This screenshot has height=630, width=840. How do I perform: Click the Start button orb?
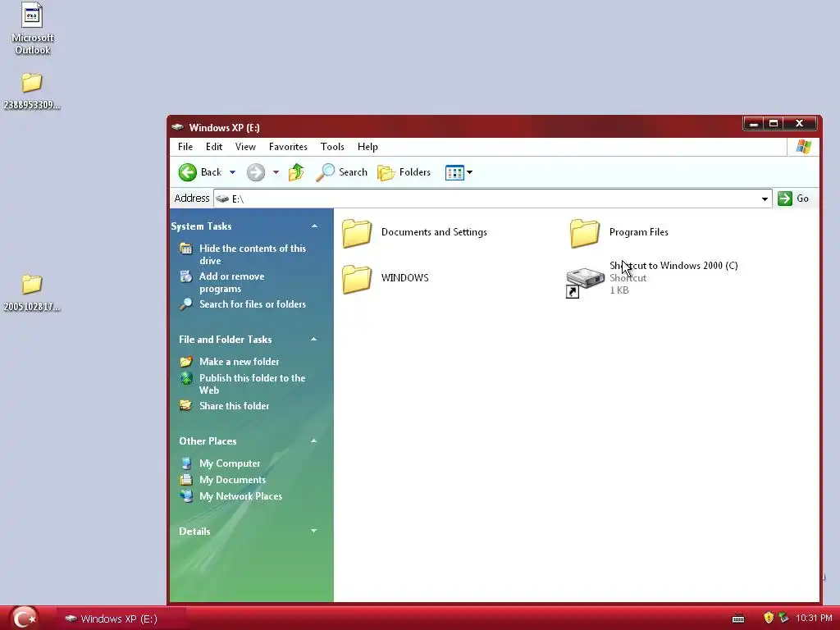(x=24, y=618)
